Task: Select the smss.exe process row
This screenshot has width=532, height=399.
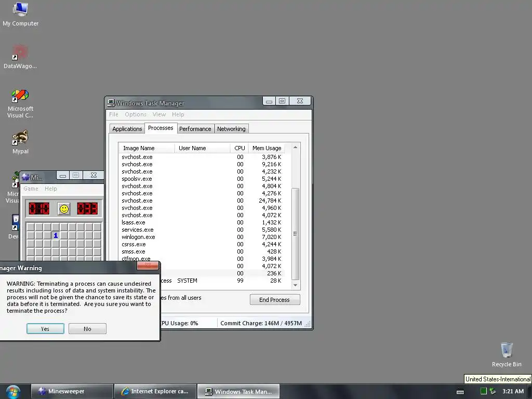Action: pyautogui.click(x=202, y=252)
